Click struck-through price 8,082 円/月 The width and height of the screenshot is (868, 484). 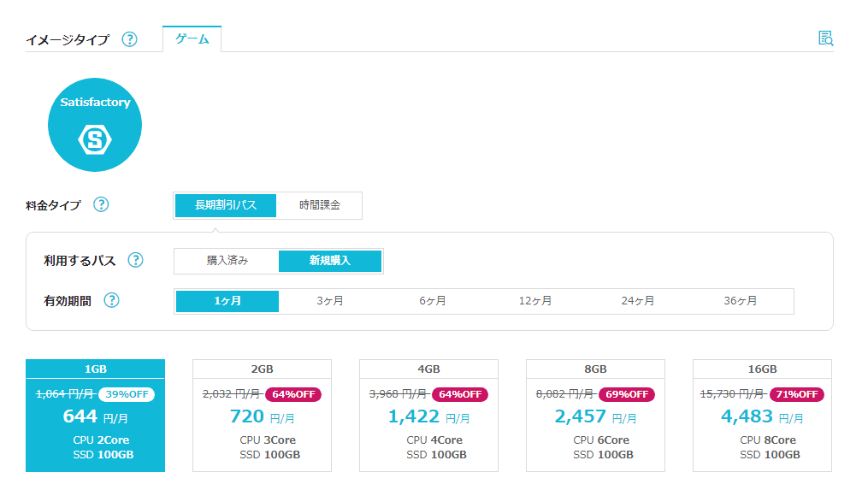(565, 393)
